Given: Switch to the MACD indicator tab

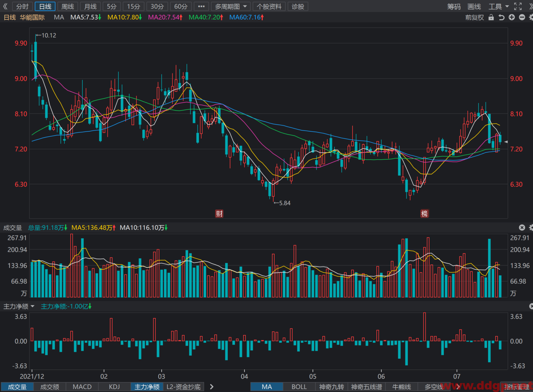Looking at the screenshot, I should [82, 387].
